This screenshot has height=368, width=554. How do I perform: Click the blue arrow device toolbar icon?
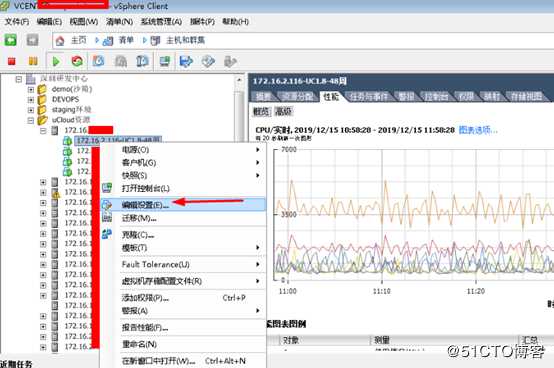coord(186,61)
